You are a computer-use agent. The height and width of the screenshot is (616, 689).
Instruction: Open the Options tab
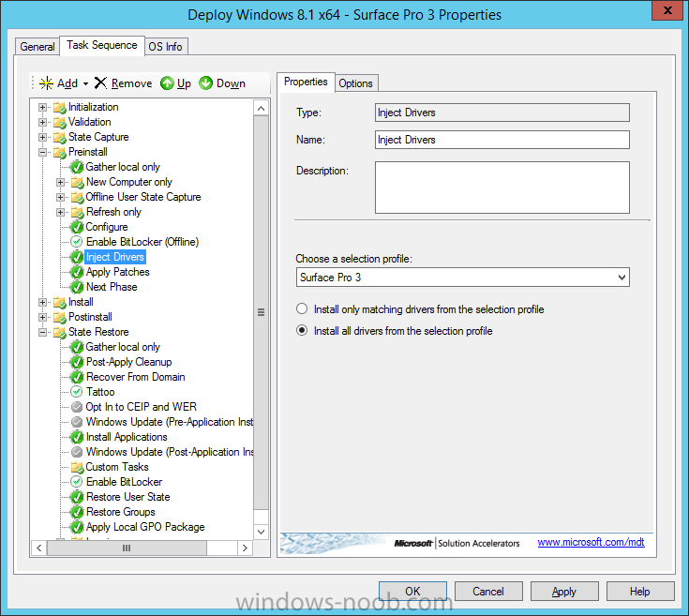coord(356,83)
